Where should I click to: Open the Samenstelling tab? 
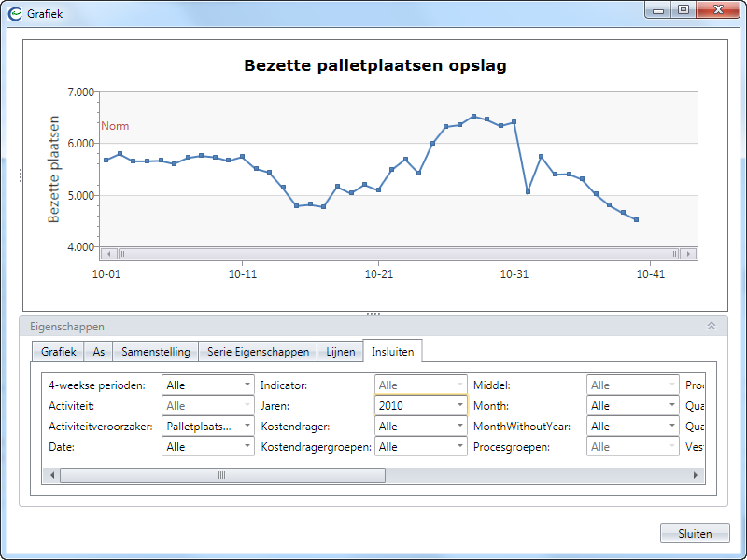click(155, 352)
